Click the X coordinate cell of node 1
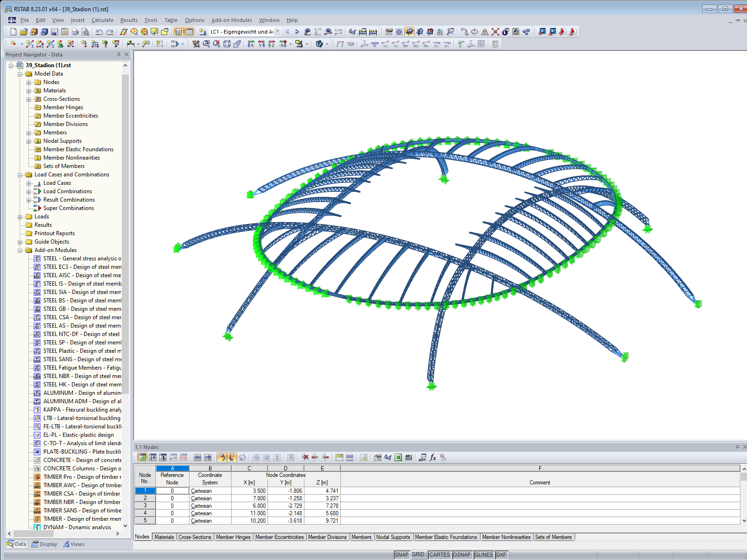The height and width of the screenshot is (560, 747). (x=249, y=491)
